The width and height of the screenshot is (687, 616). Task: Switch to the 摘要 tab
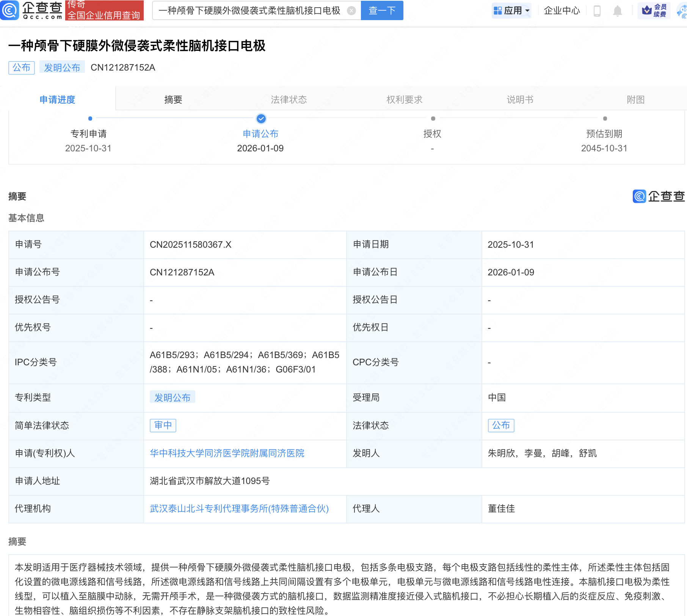click(x=173, y=99)
